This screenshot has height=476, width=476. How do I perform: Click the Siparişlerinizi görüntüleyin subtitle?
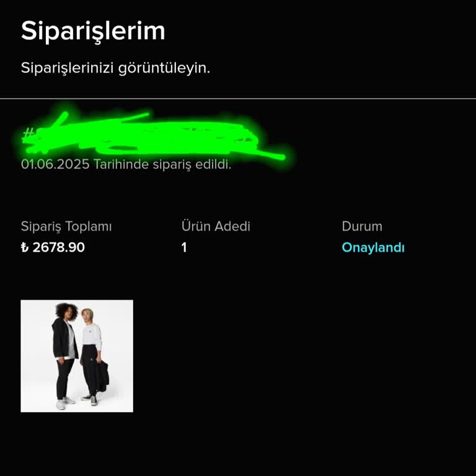(115, 68)
